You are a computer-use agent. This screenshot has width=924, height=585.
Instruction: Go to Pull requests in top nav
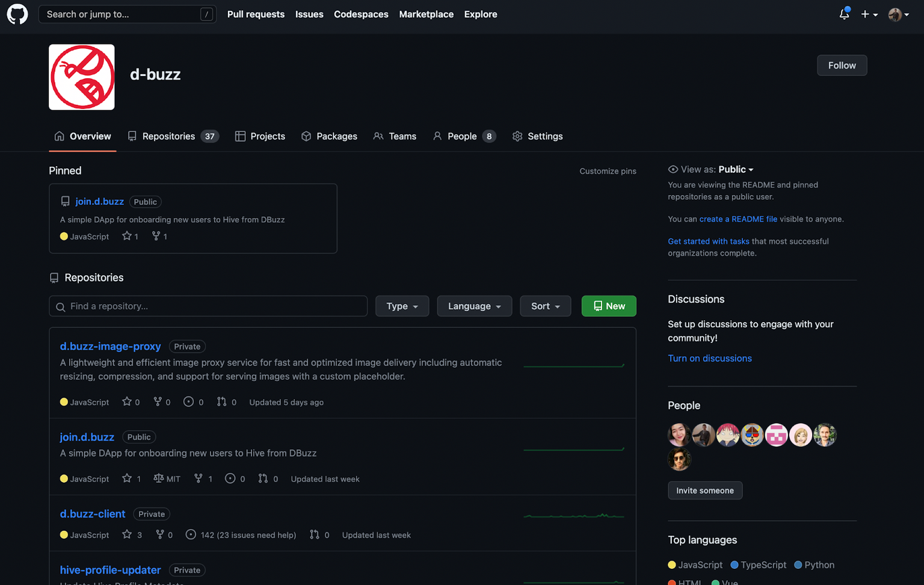tap(256, 14)
